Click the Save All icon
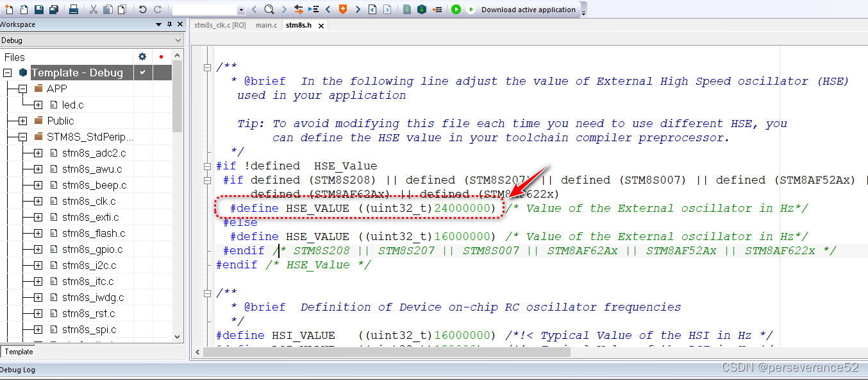 (54, 10)
